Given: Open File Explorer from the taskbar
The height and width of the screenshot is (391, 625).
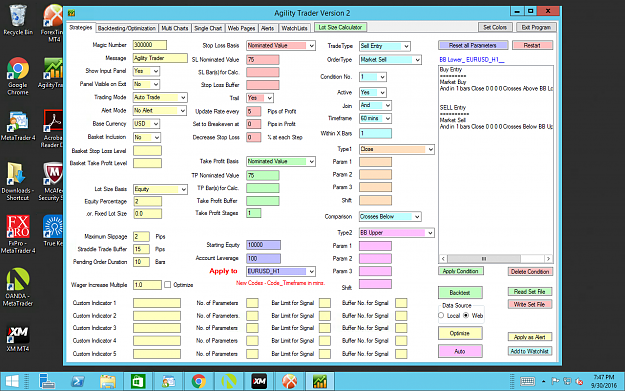Looking at the screenshot, I should click(x=108, y=381).
